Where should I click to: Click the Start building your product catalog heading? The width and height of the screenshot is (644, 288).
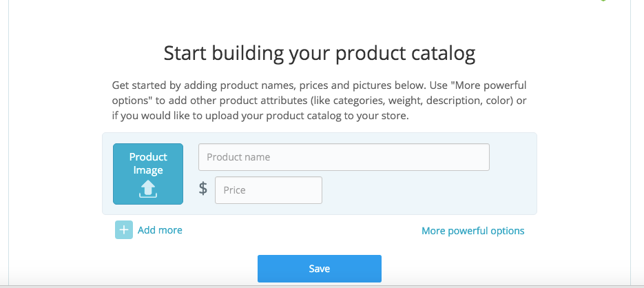(319, 54)
